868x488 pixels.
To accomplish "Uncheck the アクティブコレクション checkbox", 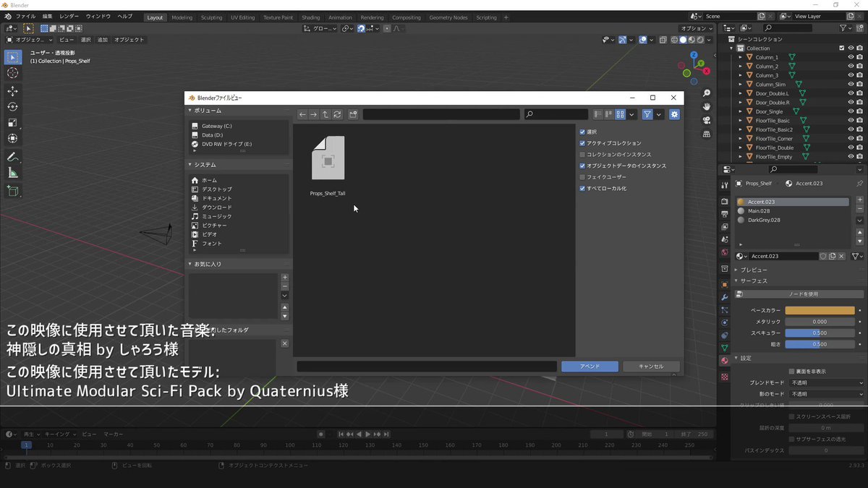I will coord(582,143).
